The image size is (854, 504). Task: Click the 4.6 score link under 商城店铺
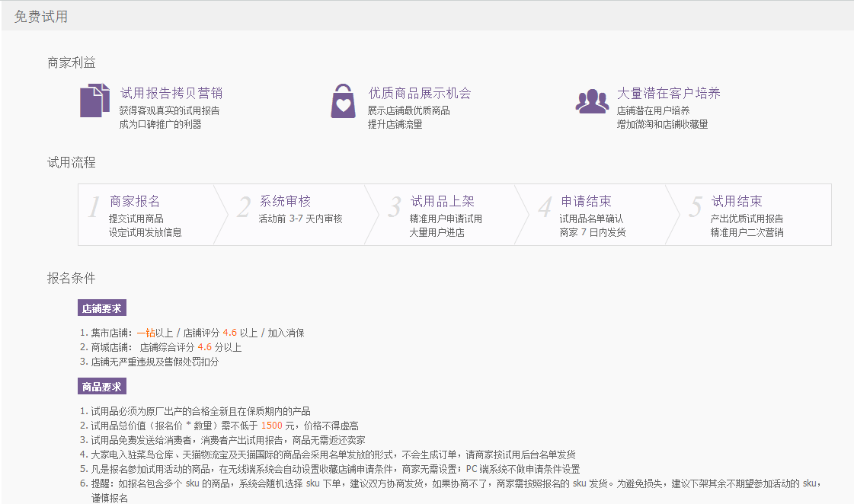coord(204,346)
